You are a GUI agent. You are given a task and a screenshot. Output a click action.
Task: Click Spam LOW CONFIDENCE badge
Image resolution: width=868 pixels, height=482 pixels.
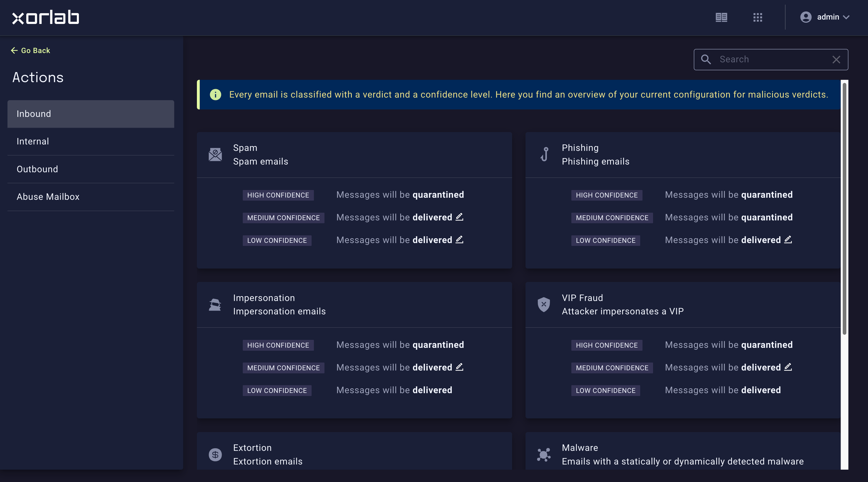click(277, 240)
